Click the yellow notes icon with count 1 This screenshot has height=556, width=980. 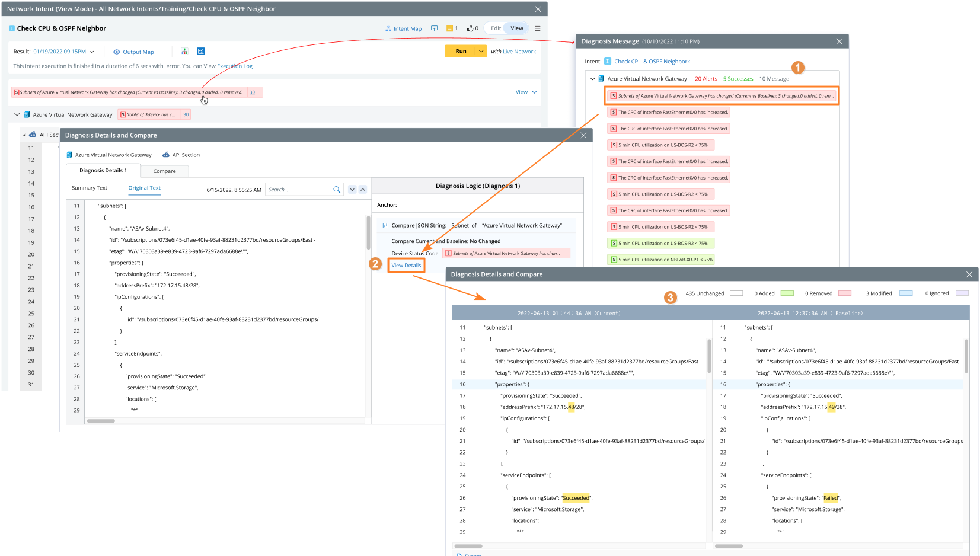(x=450, y=28)
